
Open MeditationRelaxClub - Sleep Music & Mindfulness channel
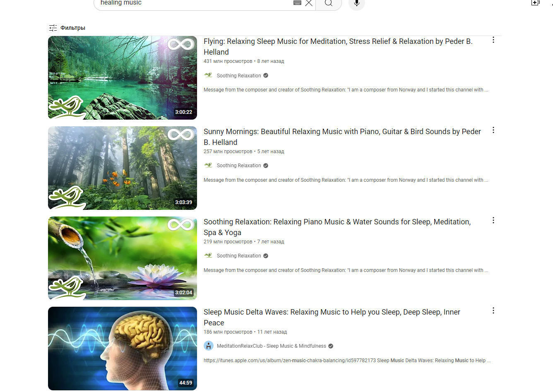coord(271,346)
